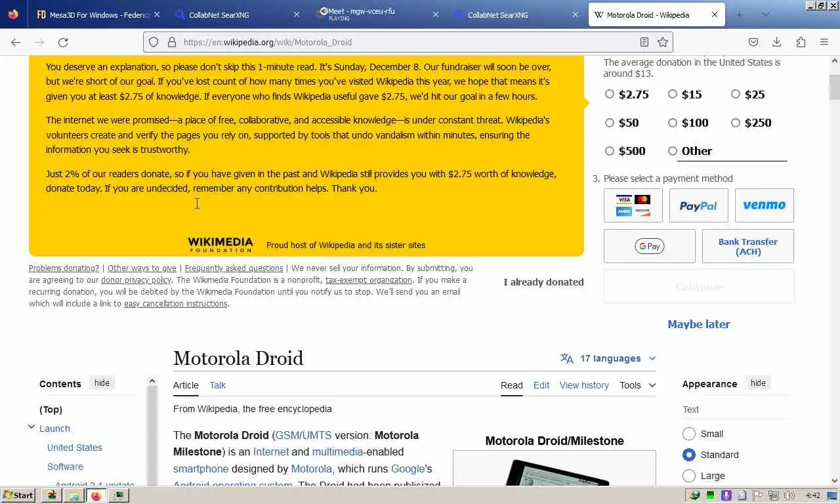Screen dimensions: 840x504
Task: Select the $100 donation amount
Action: 673,123
